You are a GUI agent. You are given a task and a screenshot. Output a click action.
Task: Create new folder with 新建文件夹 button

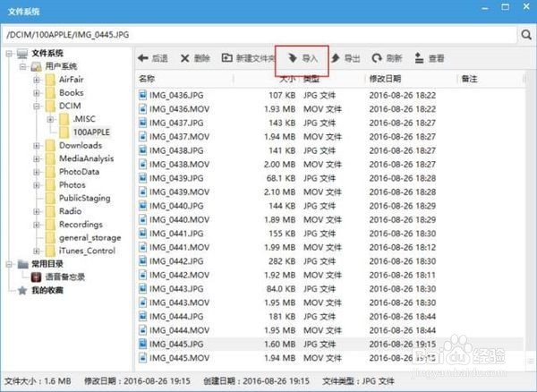pyautogui.click(x=249, y=58)
